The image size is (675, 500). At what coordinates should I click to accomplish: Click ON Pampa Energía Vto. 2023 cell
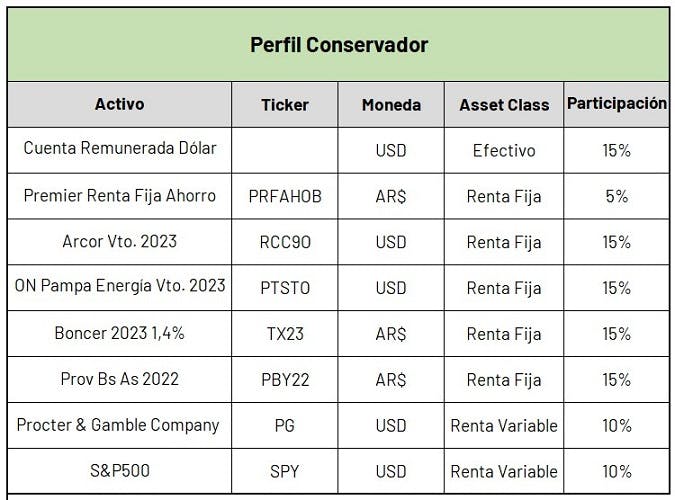[x=120, y=288]
